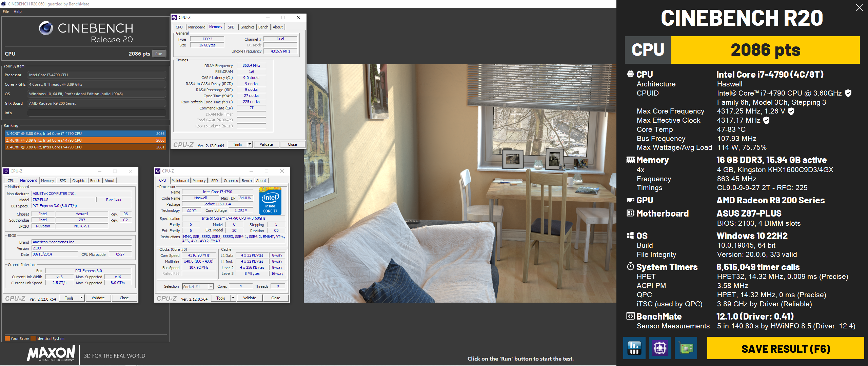Close the BenchMate result panel with the X
The width and height of the screenshot is (868, 366).
859,7
